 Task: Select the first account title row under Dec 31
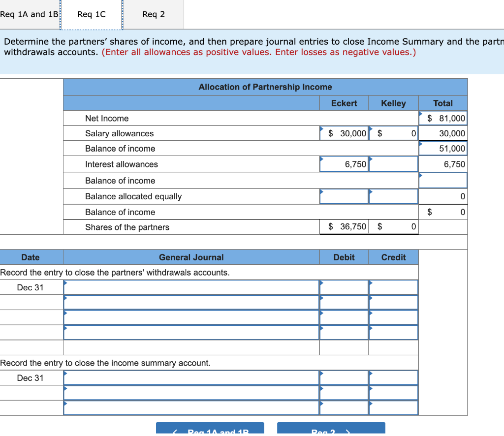pos(191,287)
